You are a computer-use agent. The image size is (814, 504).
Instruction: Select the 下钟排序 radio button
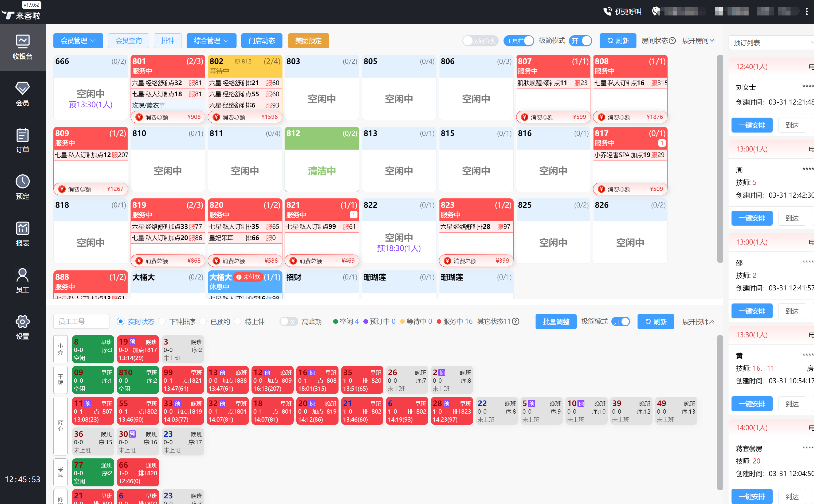tap(162, 322)
